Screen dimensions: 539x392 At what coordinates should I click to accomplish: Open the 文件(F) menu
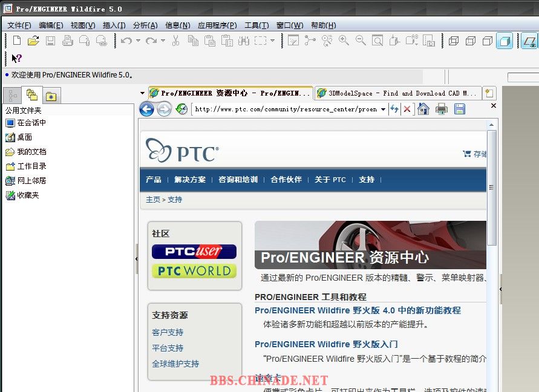[x=19, y=25]
